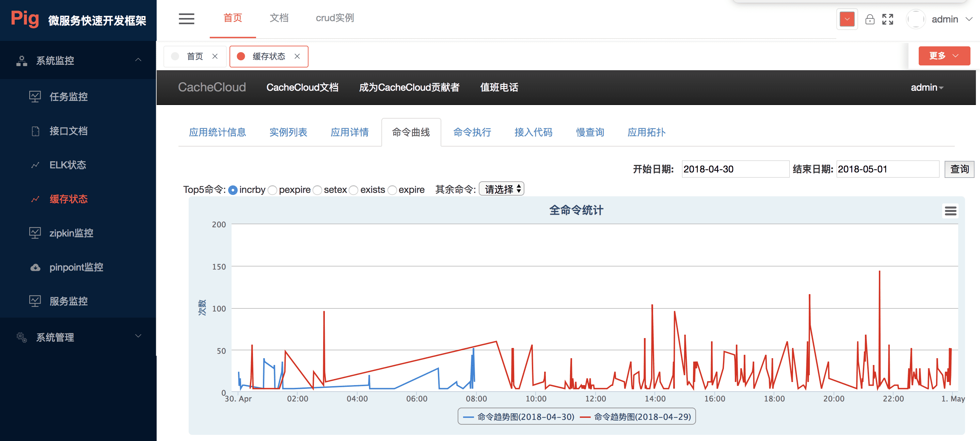The image size is (980, 441).
Task: Expand the 更多 dropdown button
Action: 944,56
